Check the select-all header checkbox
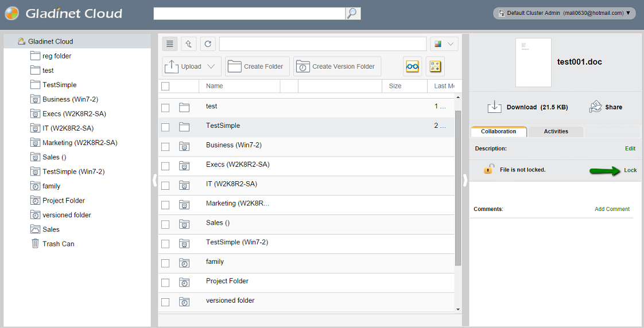The height and width of the screenshot is (328, 644). [165, 86]
